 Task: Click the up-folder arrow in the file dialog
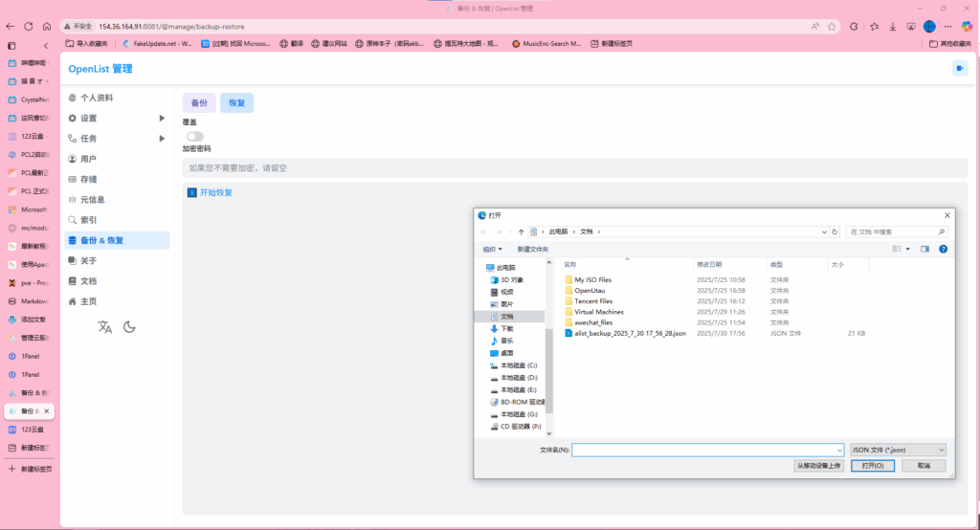pos(520,232)
